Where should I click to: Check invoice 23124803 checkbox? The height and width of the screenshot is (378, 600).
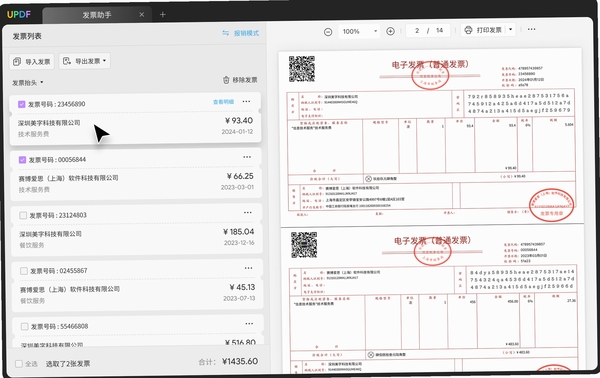(x=23, y=215)
